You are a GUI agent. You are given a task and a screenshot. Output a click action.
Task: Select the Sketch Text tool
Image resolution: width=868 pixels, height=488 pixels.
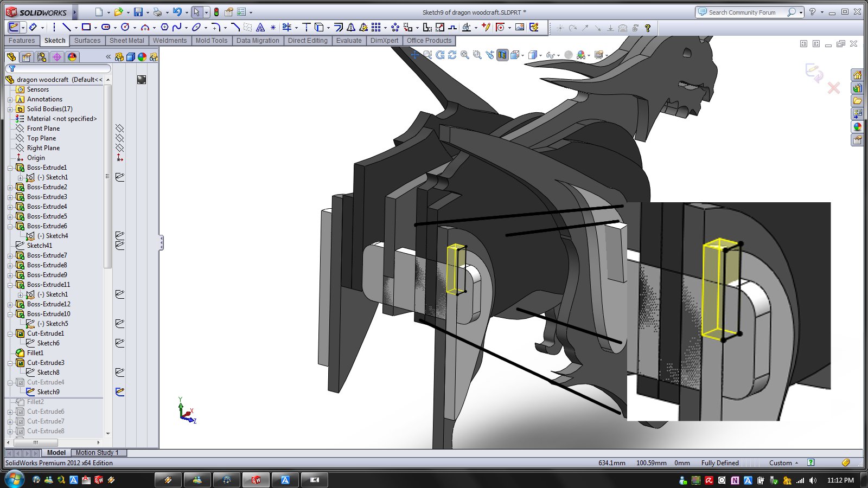click(260, 27)
